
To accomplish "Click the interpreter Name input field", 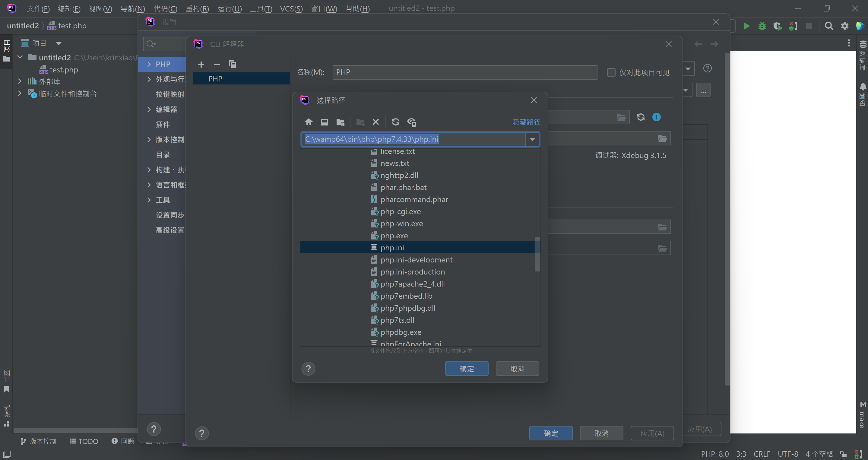I will click(465, 72).
